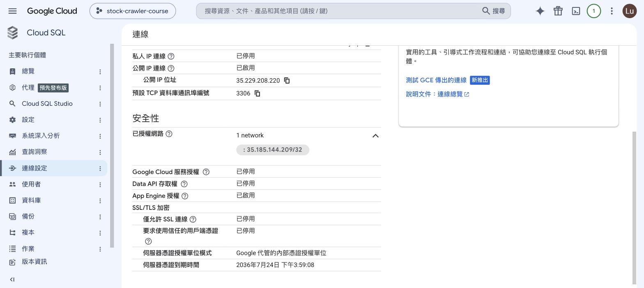Open more options for 系統深入分析
Screen dimensions: 644x288
click(x=100, y=136)
